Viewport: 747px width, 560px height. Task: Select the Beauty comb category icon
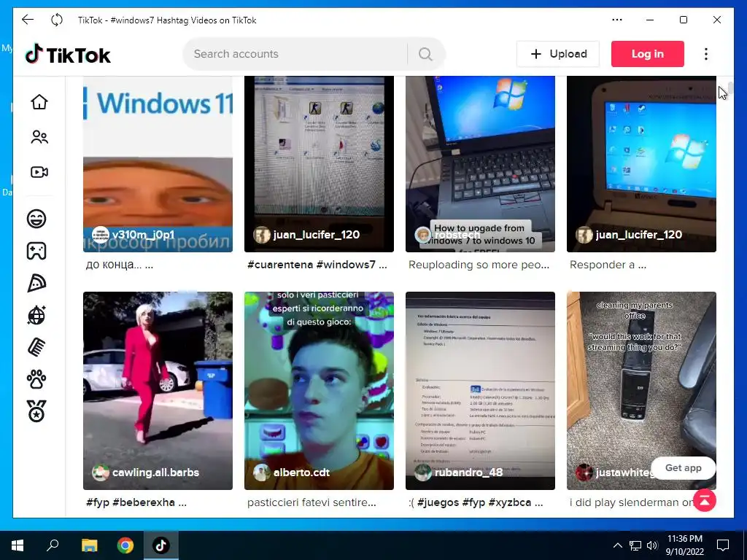[x=36, y=347]
